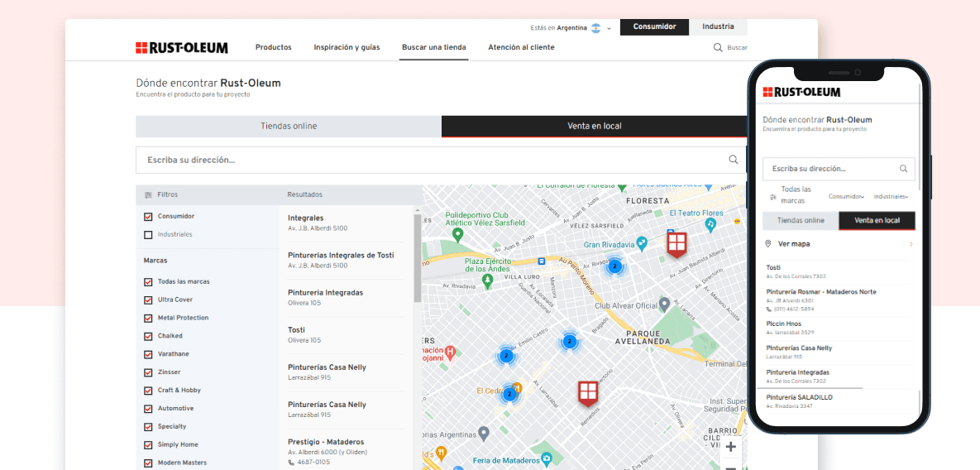
Task: Open the country selector chevron next to flag
Action: [609, 29]
